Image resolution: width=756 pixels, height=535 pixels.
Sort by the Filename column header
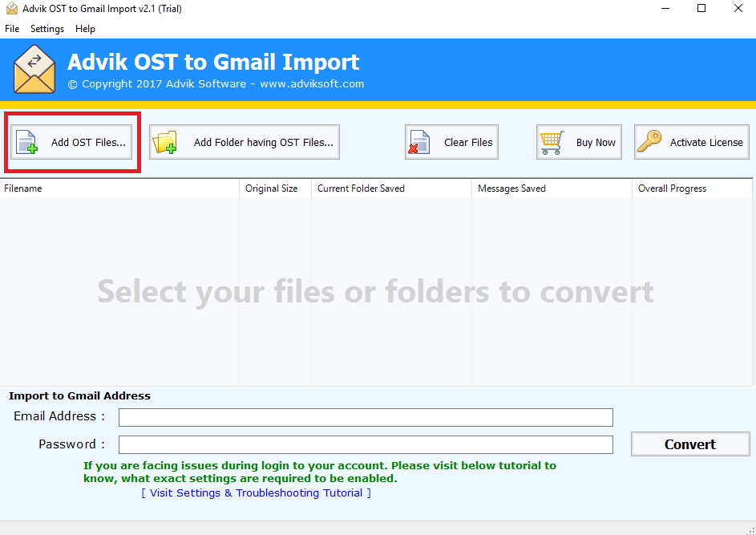pos(119,188)
